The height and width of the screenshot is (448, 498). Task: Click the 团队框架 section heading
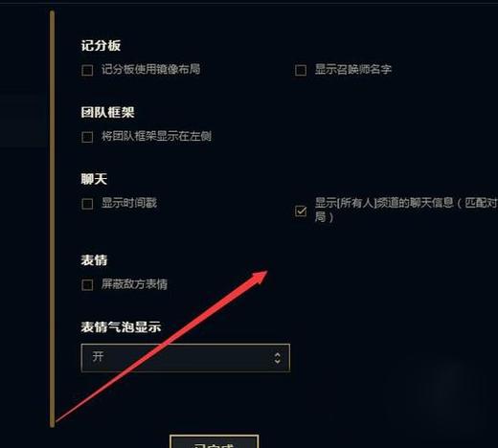point(107,112)
